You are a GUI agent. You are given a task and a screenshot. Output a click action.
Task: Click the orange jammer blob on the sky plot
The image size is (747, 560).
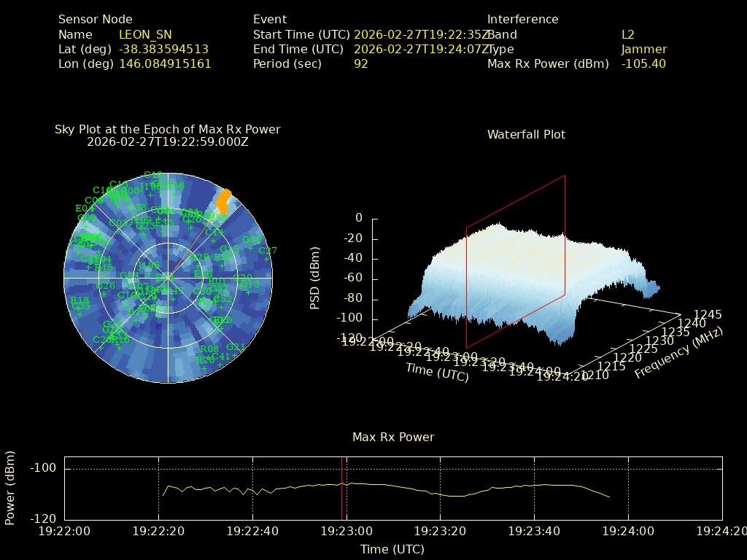pyautogui.click(x=225, y=201)
